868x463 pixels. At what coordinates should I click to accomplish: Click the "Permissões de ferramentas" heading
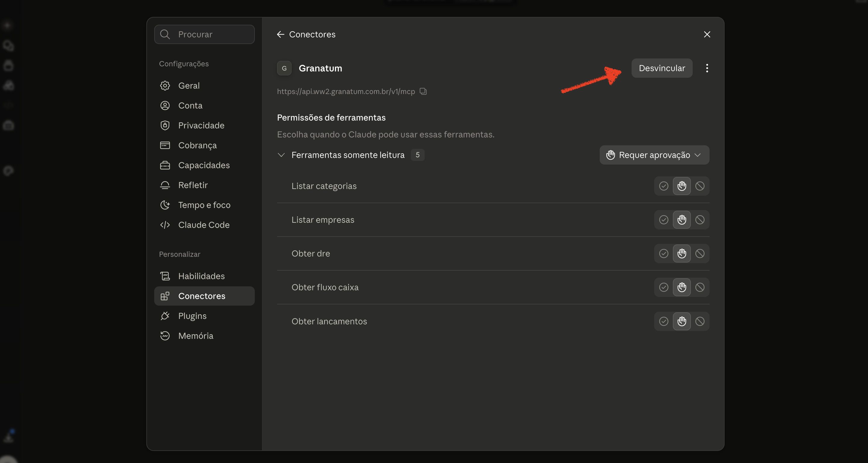click(331, 118)
